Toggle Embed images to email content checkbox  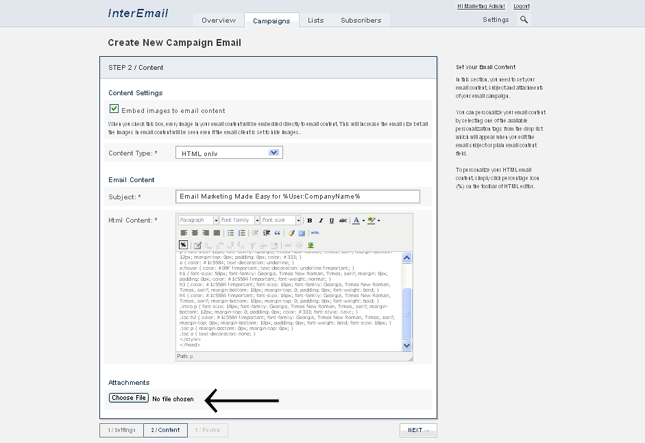click(114, 109)
